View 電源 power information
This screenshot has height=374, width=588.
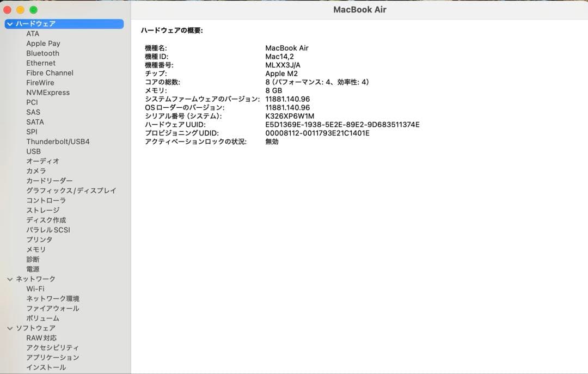(34, 269)
